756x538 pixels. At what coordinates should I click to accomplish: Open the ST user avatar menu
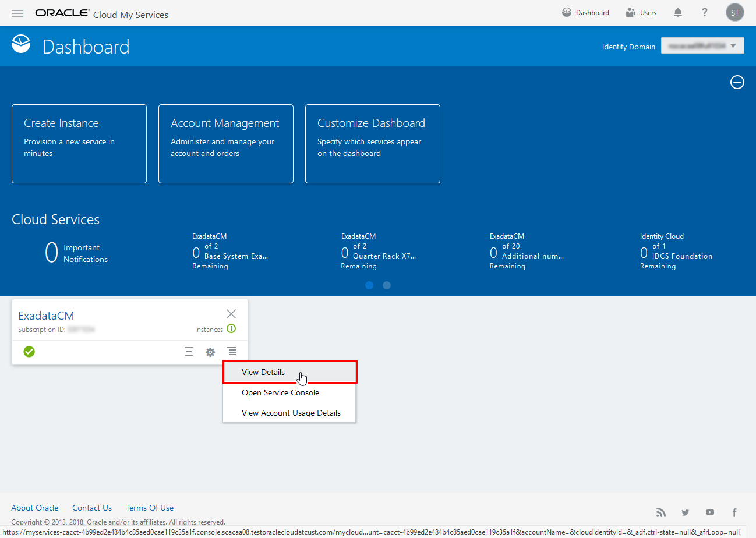tap(735, 13)
